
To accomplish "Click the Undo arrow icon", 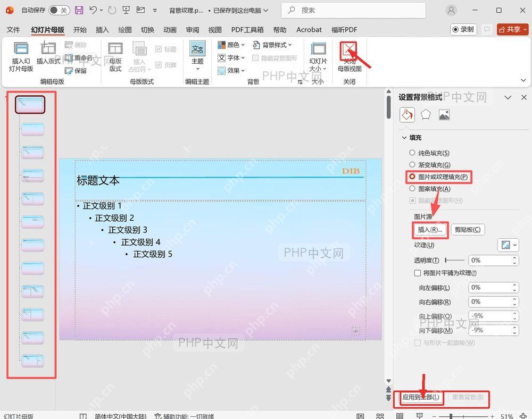I will click(93, 10).
